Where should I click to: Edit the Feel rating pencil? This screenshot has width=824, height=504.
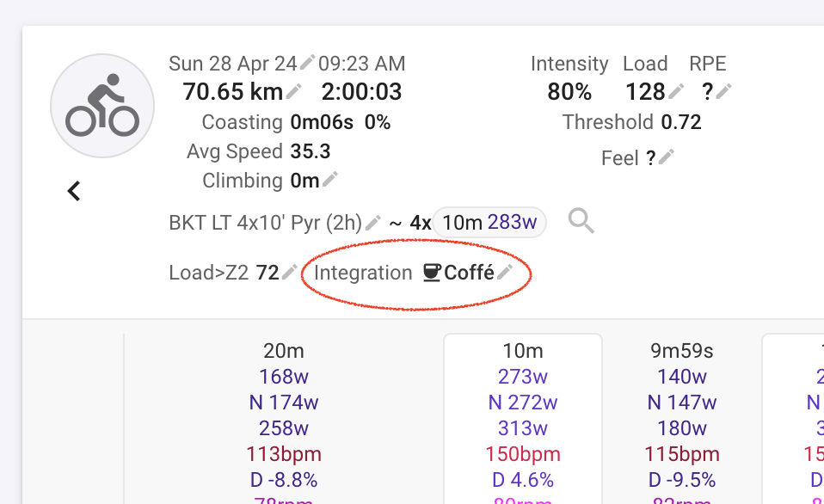click(667, 157)
